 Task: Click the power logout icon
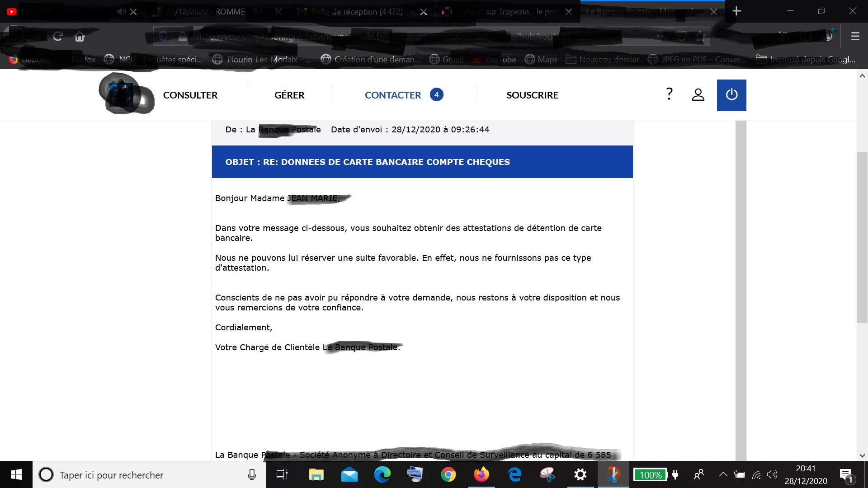731,95
